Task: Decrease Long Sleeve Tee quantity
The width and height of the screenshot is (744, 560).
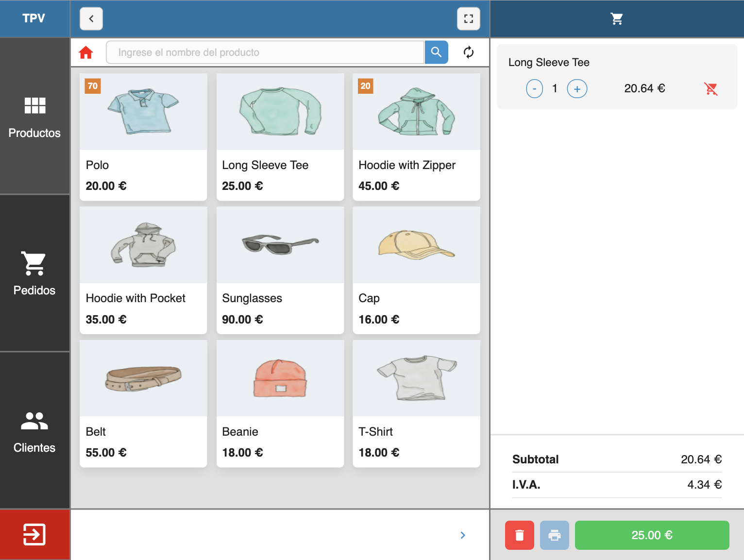Action: (534, 89)
